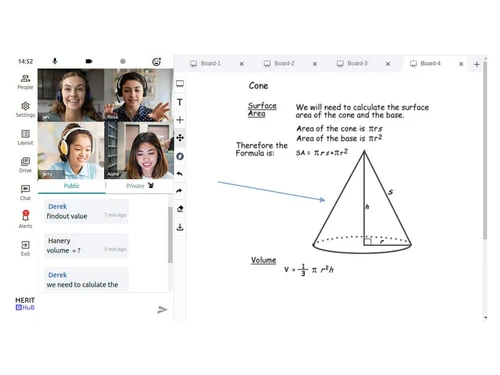Close the Board-3 tab

(388, 64)
